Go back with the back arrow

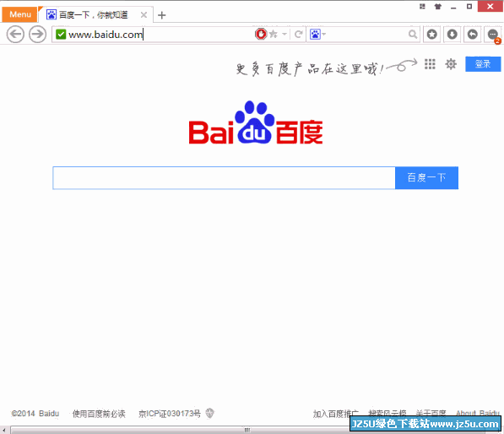click(x=15, y=34)
